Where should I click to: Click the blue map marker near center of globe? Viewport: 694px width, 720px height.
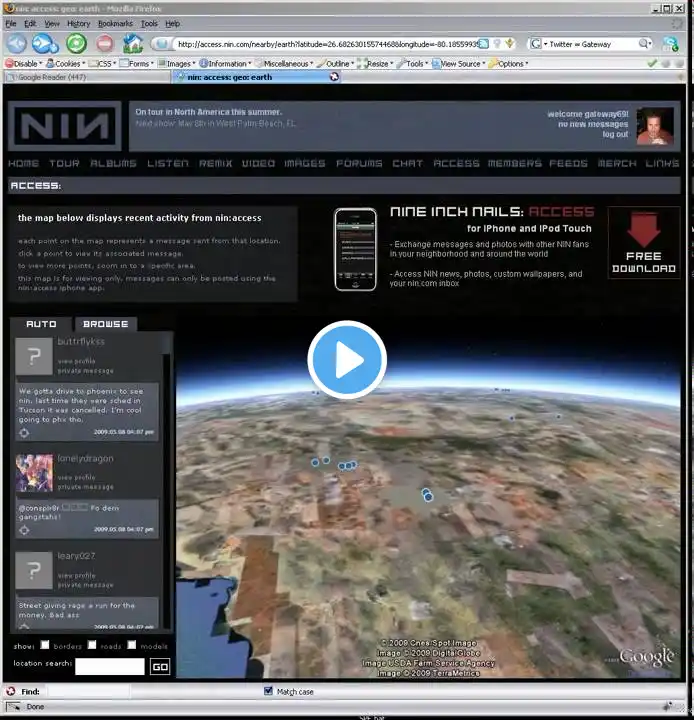[x=428, y=495]
